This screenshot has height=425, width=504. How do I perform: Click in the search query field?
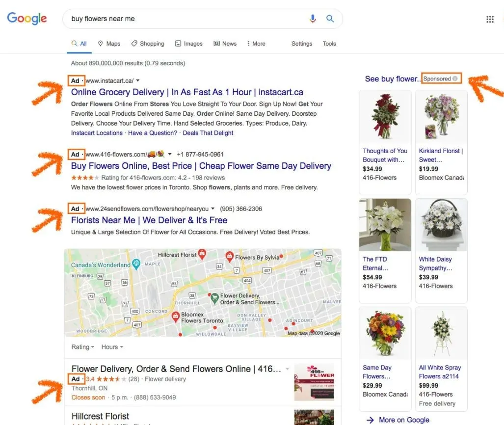coord(186,19)
